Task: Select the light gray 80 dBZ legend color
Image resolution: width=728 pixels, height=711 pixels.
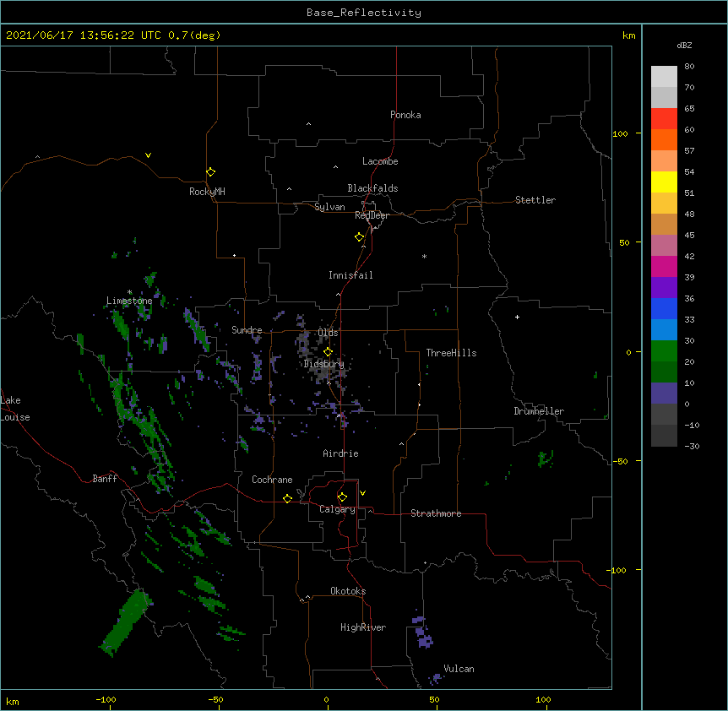Action: [x=664, y=76]
